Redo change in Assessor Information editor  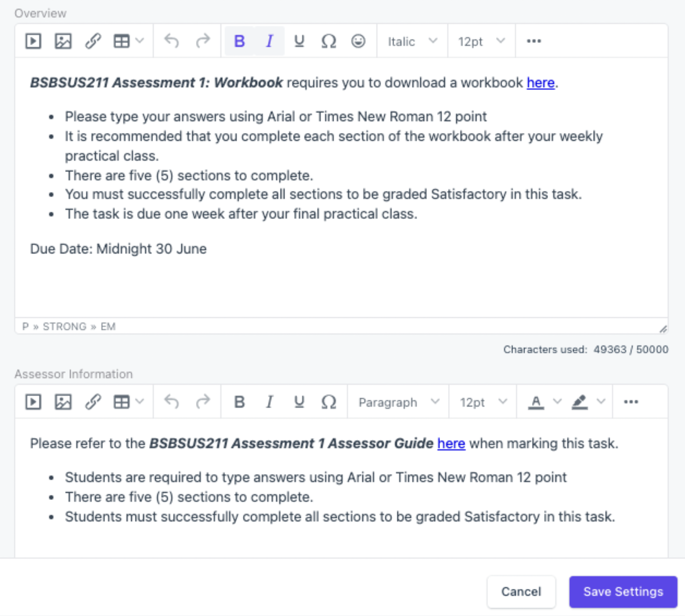coord(202,402)
